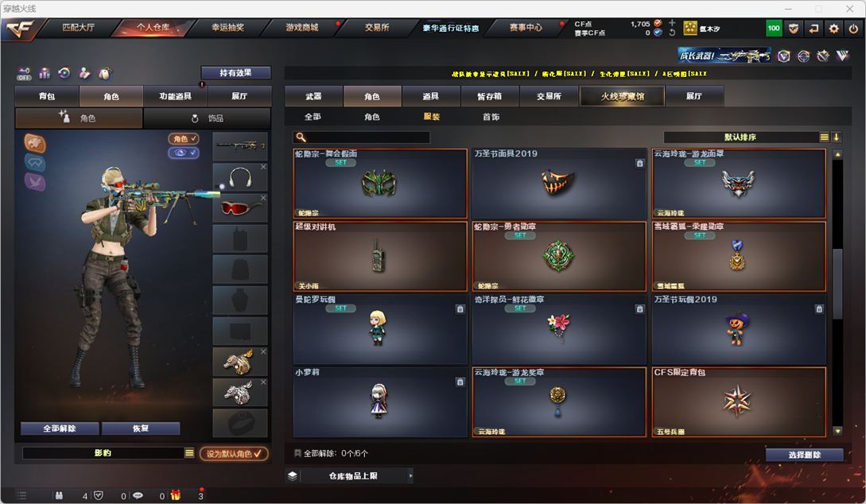Click the power exit icon in top bar
This screenshot has height=504, width=866.
853,29
